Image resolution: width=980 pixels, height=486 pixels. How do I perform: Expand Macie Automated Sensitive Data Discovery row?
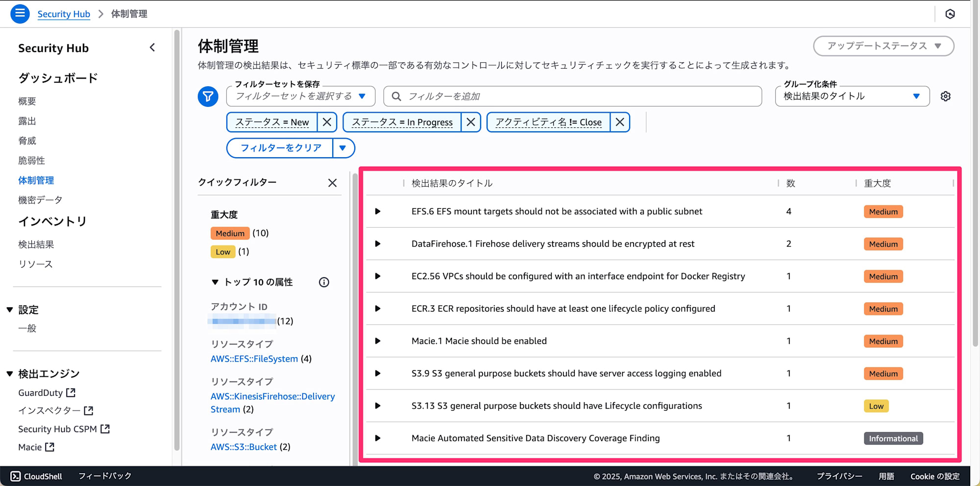(x=378, y=438)
